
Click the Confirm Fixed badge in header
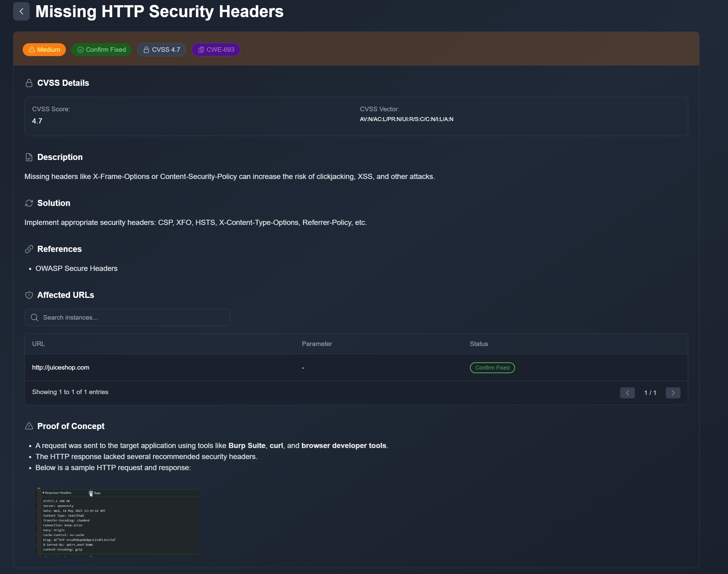click(x=101, y=50)
